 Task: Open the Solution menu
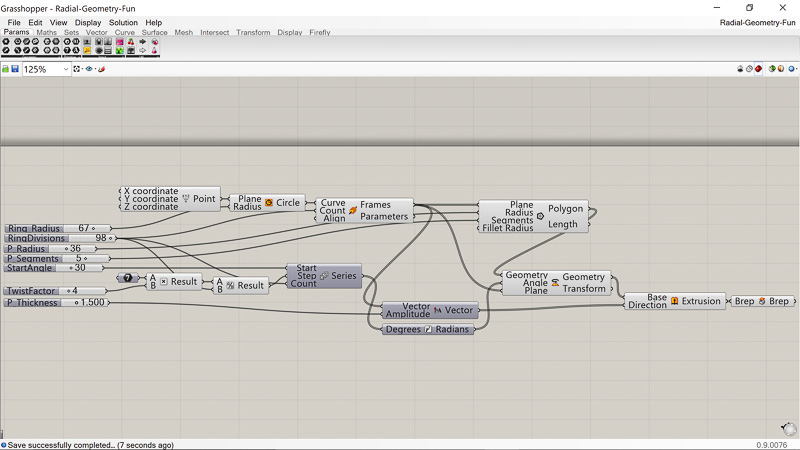pos(123,22)
